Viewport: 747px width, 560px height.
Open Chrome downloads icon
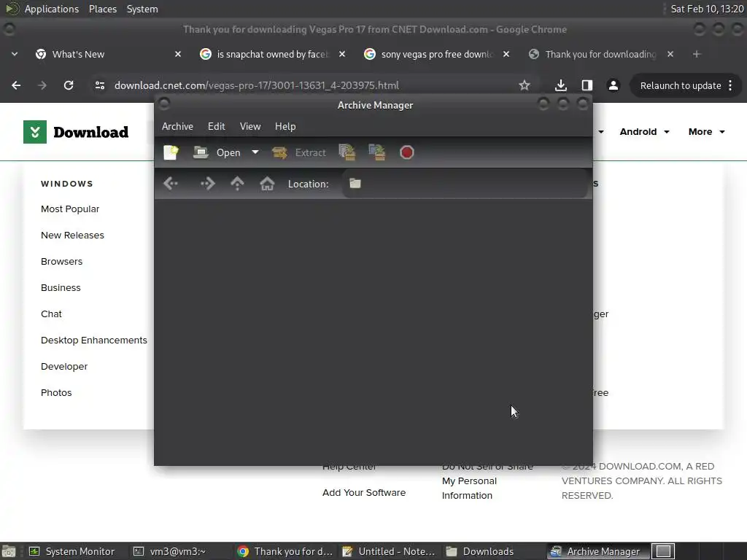pyautogui.click(x=561, y=85)
